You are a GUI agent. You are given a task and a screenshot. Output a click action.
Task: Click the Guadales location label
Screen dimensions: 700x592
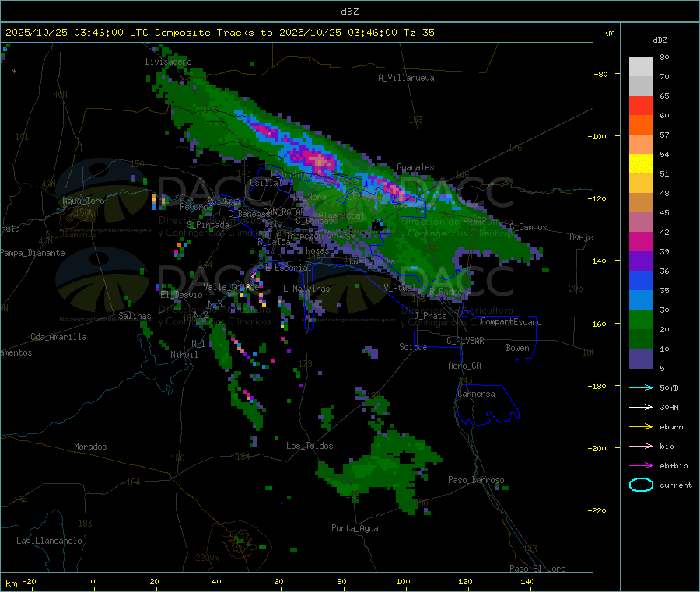415,167
